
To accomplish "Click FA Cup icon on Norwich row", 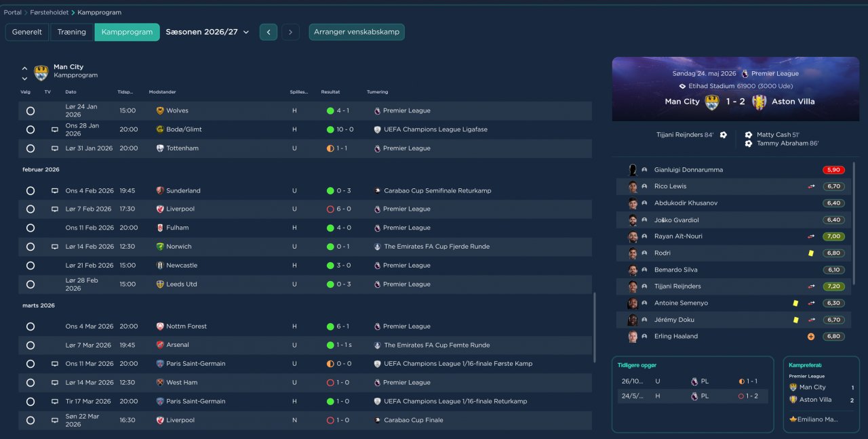I will pyautogui.click(x=377, y=247).
